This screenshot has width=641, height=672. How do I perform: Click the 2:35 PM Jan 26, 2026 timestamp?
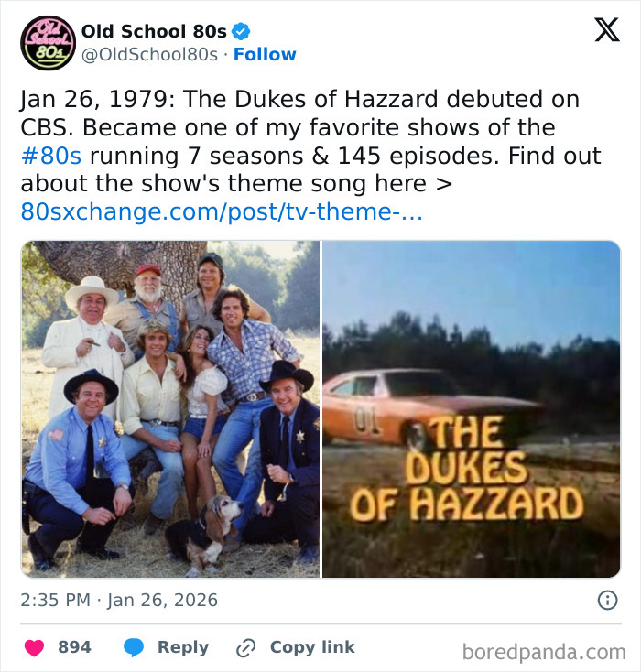(119, 601)
